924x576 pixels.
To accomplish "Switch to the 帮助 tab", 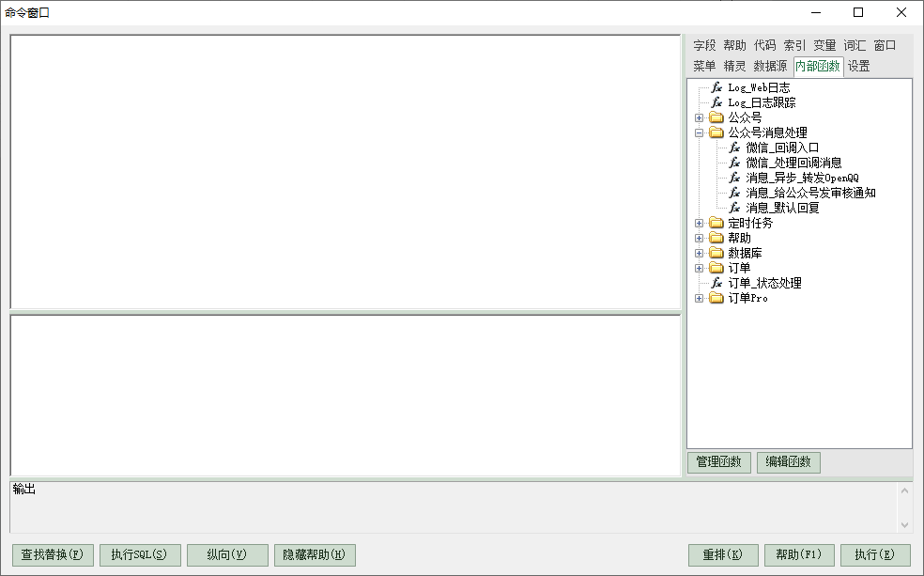I will pos(735,45).
